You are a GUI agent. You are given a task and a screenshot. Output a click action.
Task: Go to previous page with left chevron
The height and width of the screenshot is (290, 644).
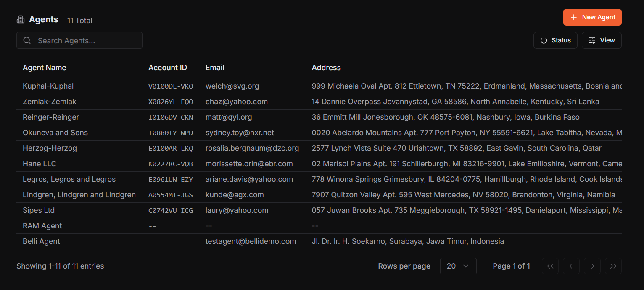tap(571, 266)
